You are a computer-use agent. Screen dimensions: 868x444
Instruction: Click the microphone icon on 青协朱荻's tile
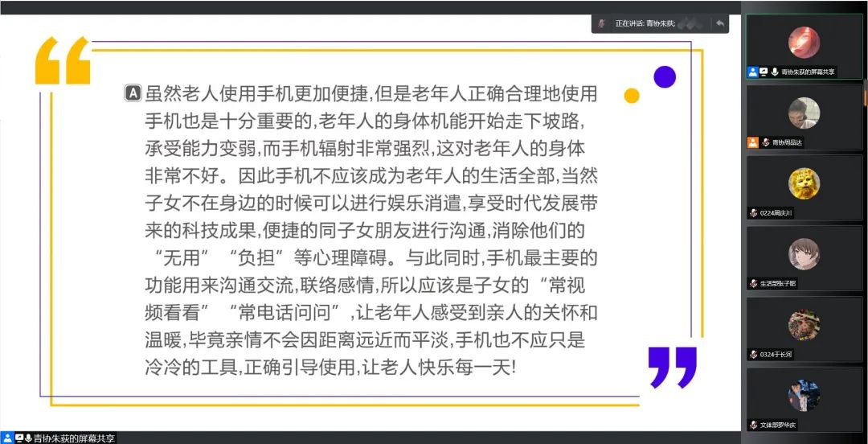[774, 72]
